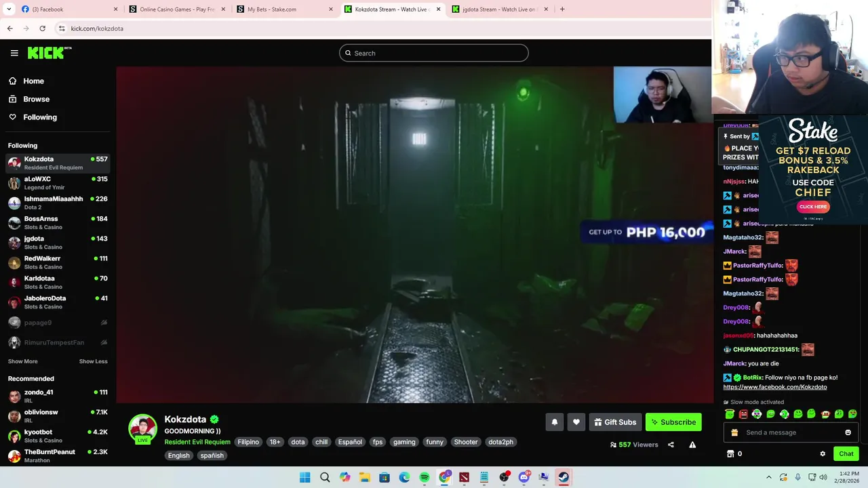Open chat settings gear
Screen dimensions: 868x488
823,454
